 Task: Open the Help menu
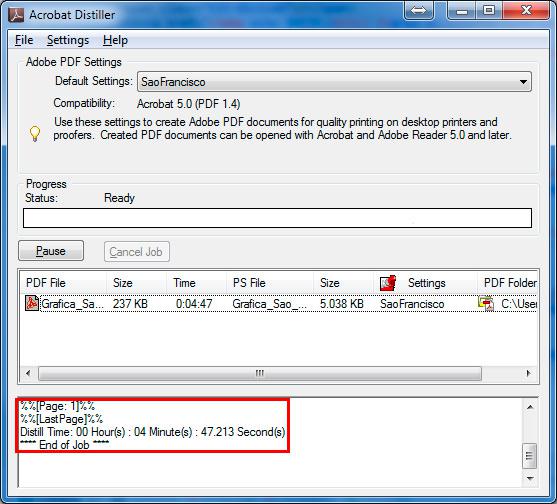pos(115,40)
